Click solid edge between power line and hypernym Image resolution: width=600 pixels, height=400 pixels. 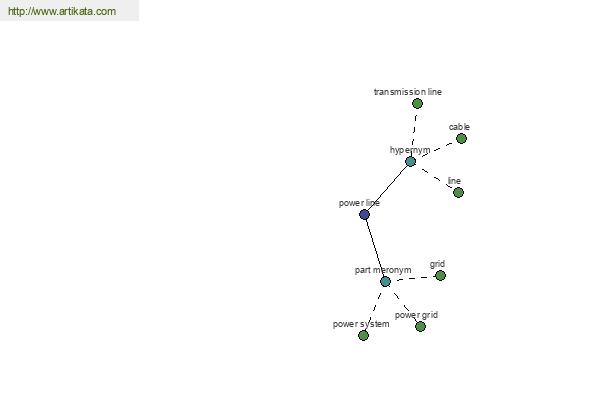387,188
